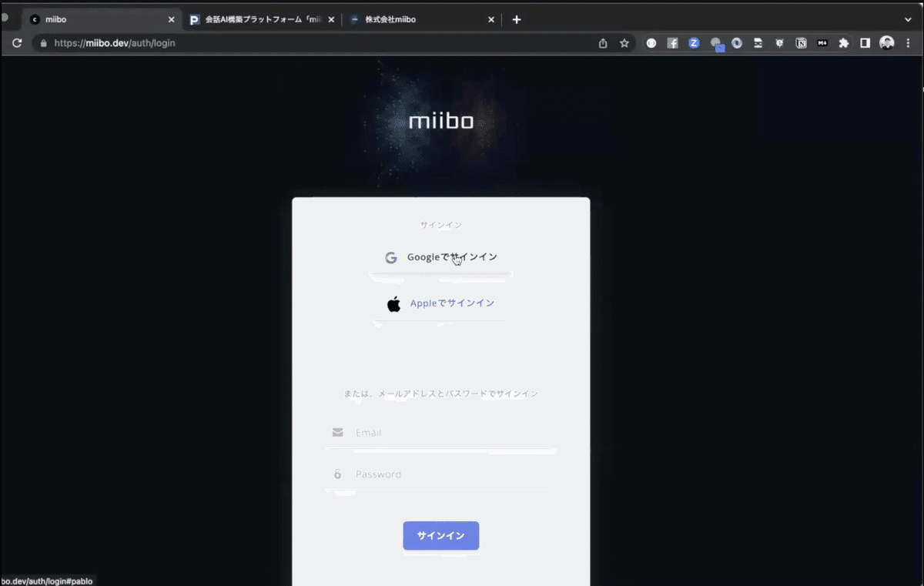This screenshot has height=586, width=924.
Task: Open the profile avatar icon
Action: click(887, 43)
